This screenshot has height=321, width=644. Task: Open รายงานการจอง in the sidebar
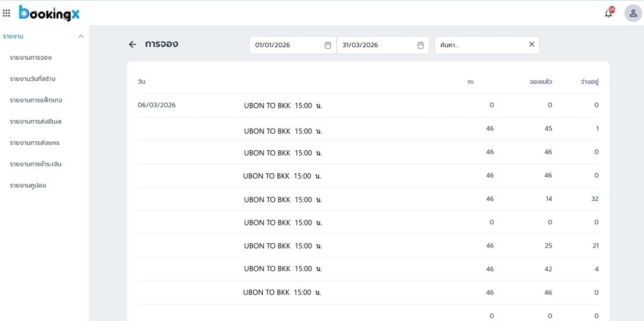tap(31, 58)
